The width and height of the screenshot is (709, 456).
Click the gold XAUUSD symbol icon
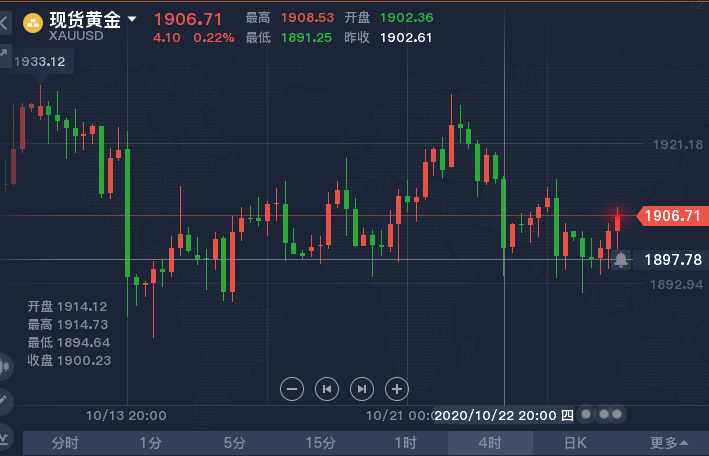(33, 23)
